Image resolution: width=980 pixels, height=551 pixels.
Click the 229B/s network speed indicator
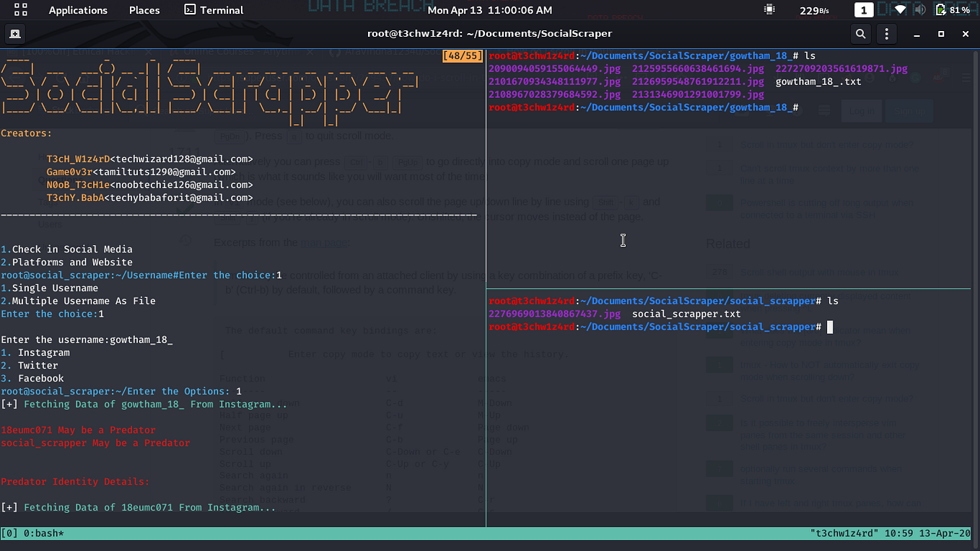(x=813, y=10)
